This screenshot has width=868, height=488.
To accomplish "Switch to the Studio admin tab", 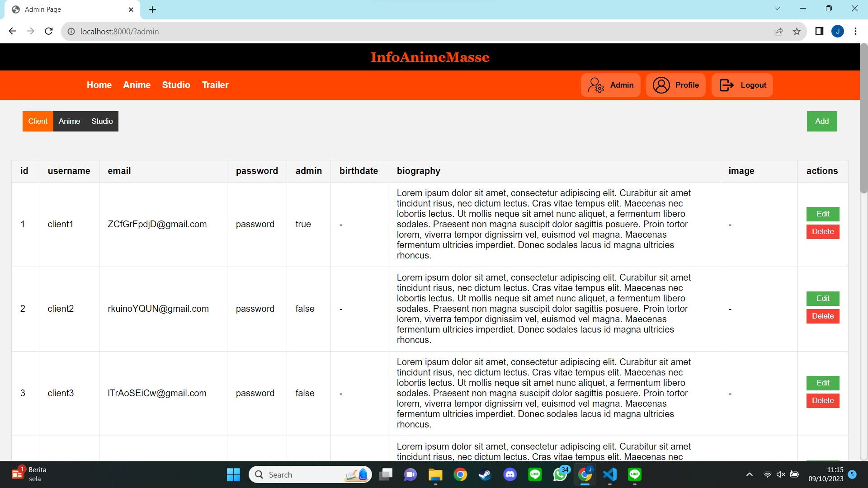I will [102, 121].
